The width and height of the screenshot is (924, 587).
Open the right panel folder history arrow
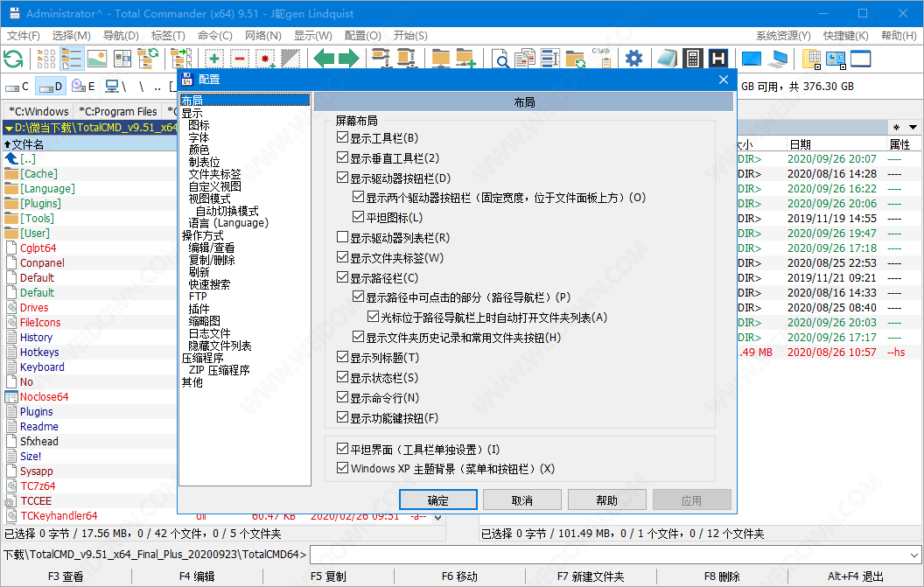tap(913, 128)
